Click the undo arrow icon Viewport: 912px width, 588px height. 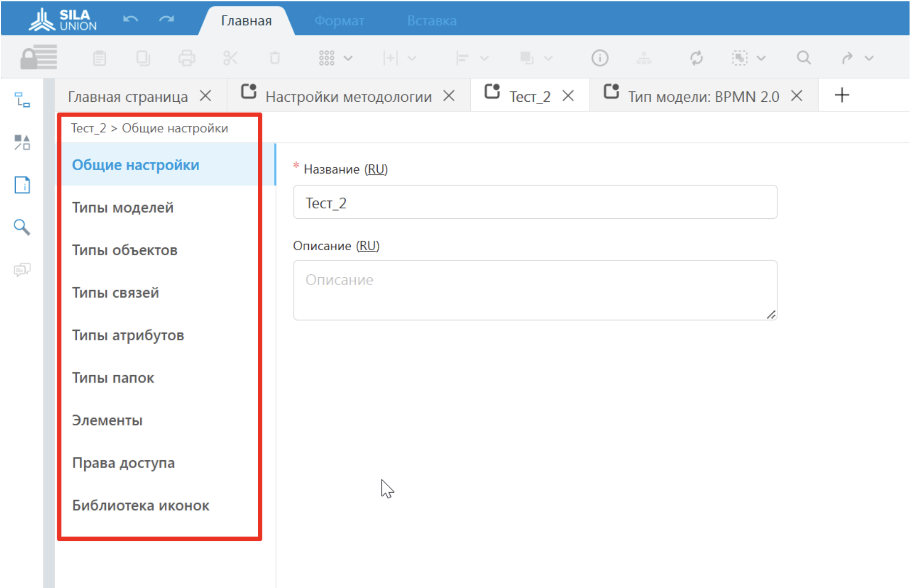click(x=130, y=20)
